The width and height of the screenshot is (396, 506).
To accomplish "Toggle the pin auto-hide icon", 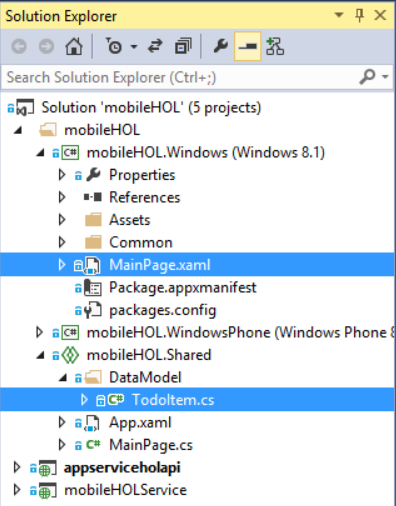I will pyautogui.click(x=359, y=15).
